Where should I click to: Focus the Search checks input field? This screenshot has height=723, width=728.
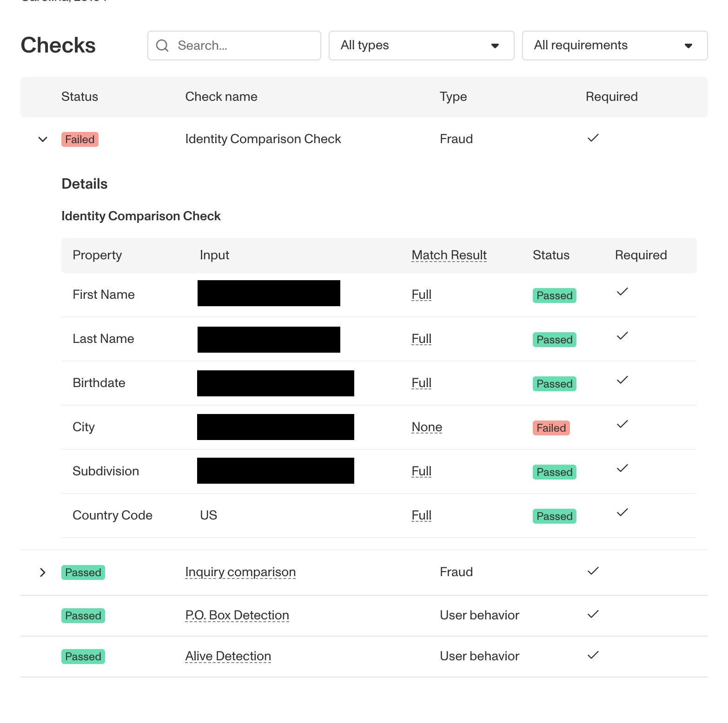click(x=234, y=46)
